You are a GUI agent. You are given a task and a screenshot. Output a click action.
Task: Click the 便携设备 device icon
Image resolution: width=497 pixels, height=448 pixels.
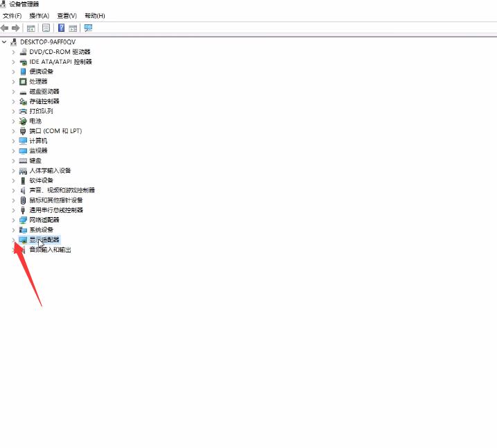tap(23, 71)
